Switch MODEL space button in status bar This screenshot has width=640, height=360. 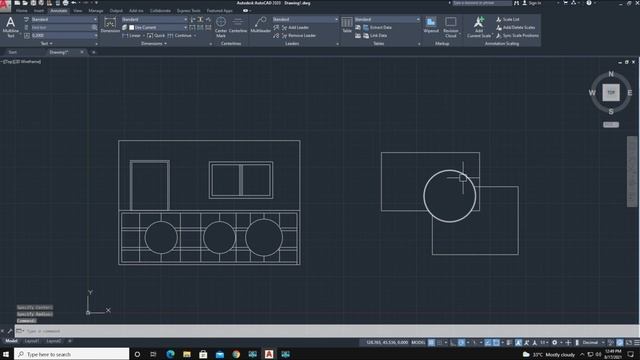(418, 342)
